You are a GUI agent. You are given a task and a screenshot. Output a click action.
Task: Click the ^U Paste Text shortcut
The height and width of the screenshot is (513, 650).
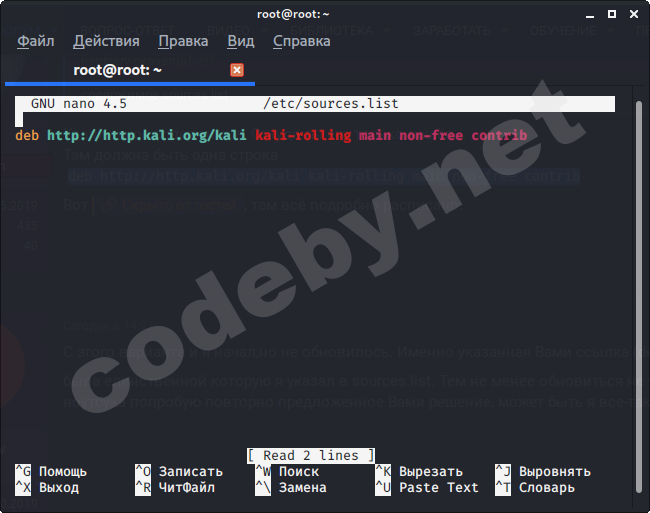pos(426,488)
